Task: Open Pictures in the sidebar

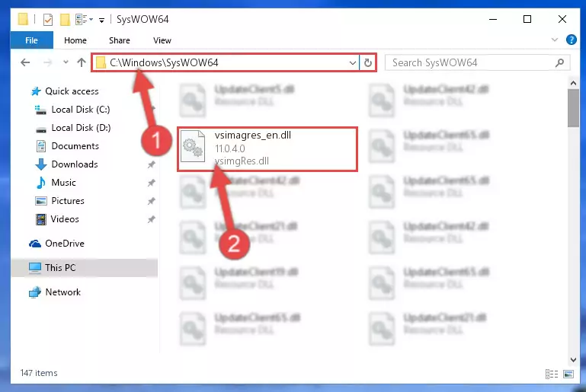Action: coord(68,201)
